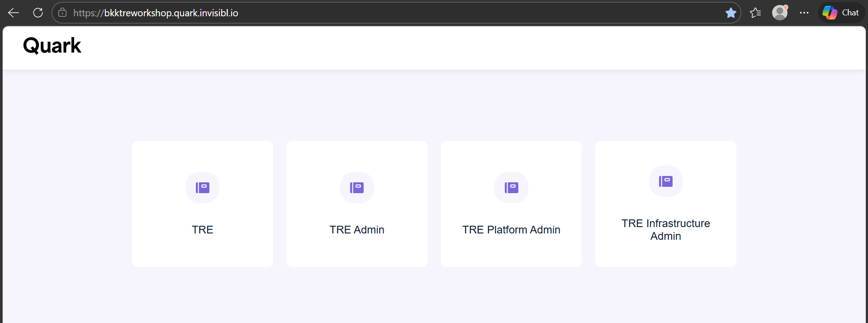Open the TRE Platform Admin text label

(x=511, y=230)
